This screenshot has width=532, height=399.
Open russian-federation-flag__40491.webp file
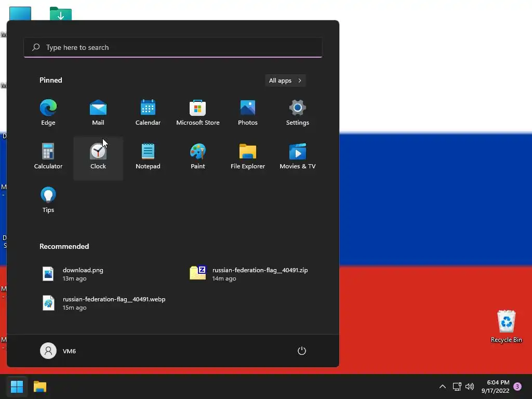point(104,303)
